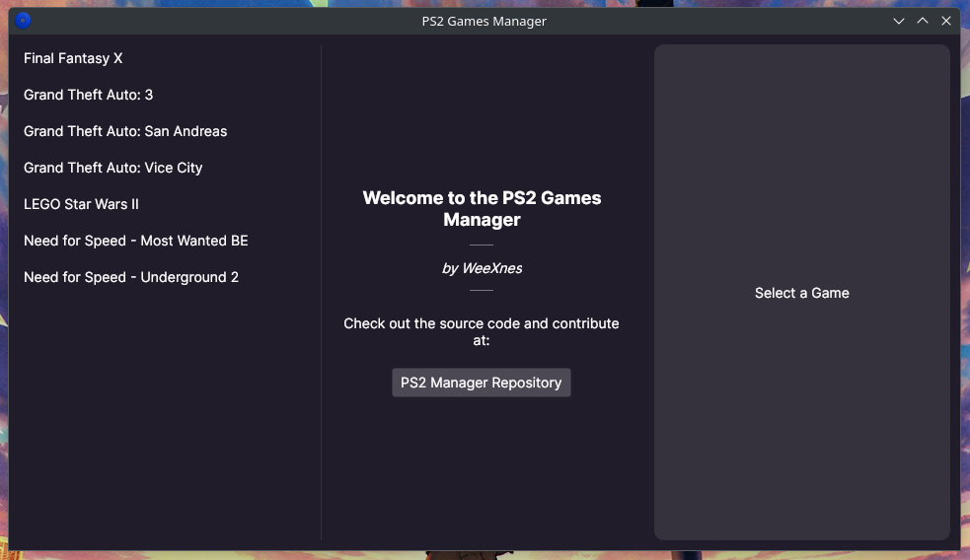Select Final Fantasy X from game list
The height and width of the screenshot is (560, 970).
pyautogui.click(x=73, y=58)
